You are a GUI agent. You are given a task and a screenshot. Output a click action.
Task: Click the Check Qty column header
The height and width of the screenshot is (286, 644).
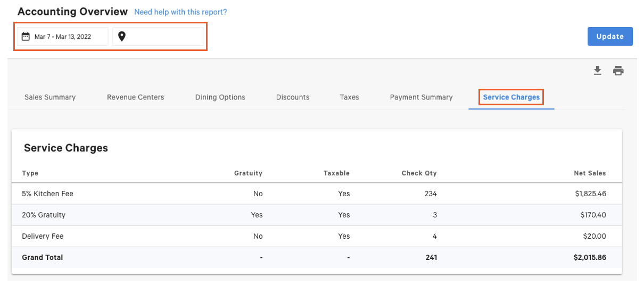[x=419, y=173]
